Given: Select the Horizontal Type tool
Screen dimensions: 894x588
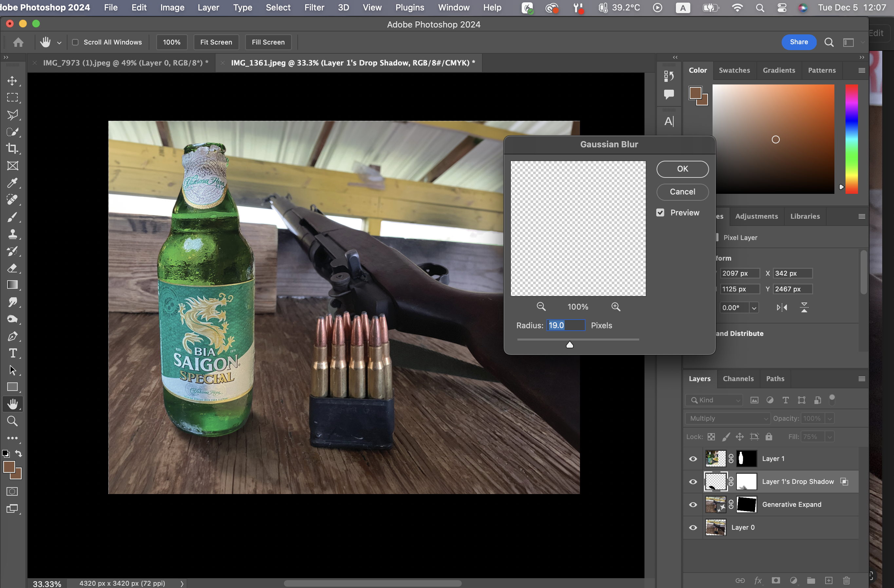Looking at the screenshot, I should [12, 353].
